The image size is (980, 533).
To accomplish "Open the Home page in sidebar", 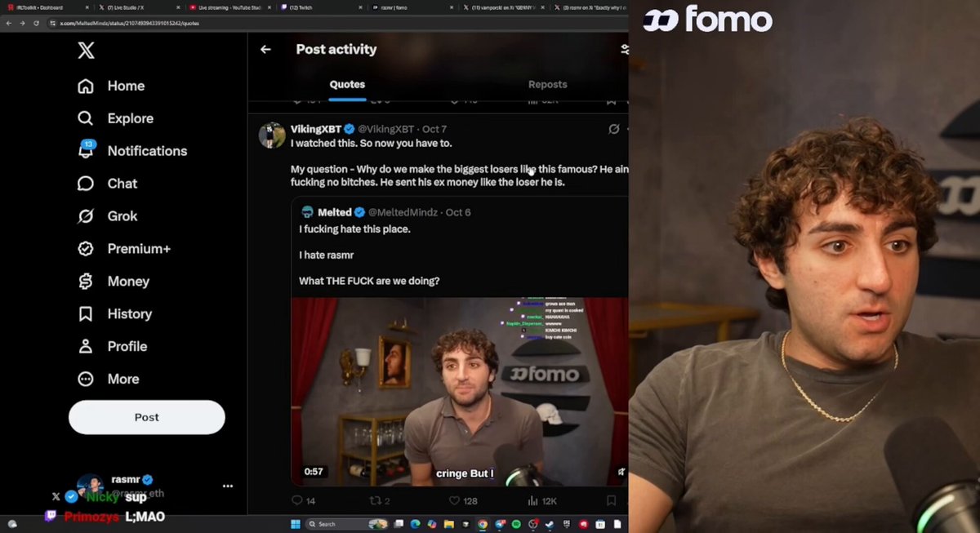I will coord(111,86).
